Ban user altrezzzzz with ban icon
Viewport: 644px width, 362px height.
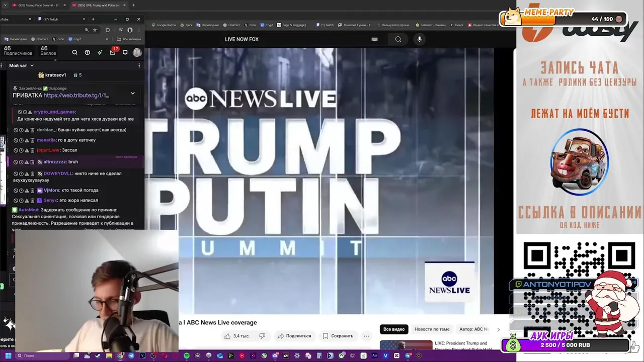tap(16, 162)
